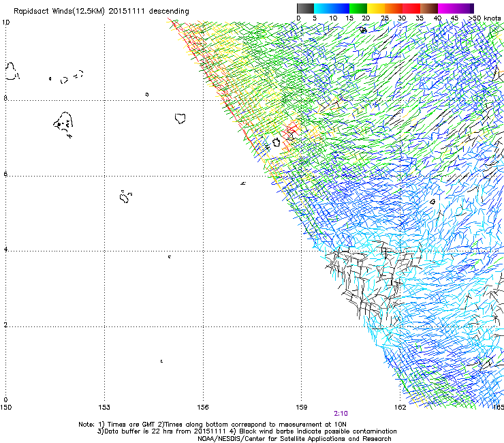Screen dimensions: 504x443
Task: Click the red 30–35 knots legend segment
Action: pos(411,8)
